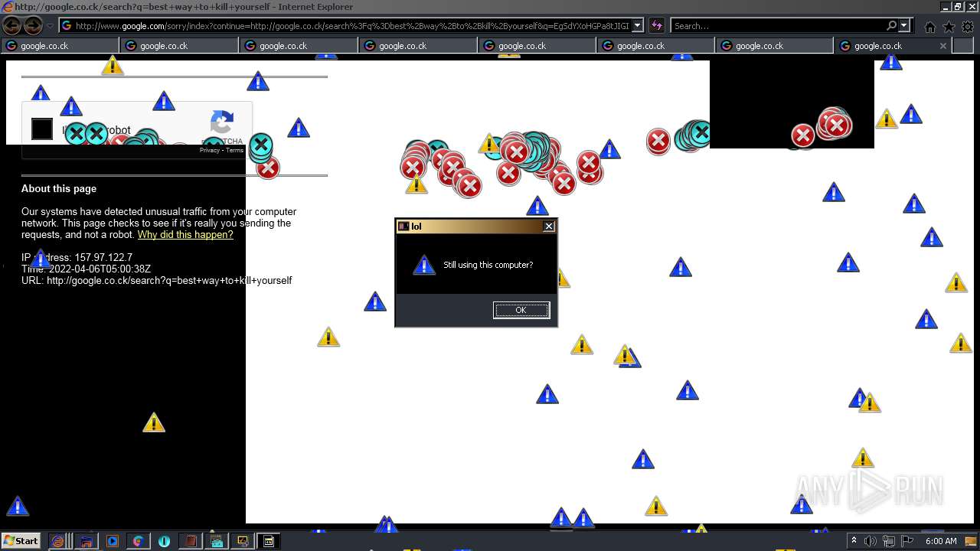Switch to the first google.co.ck tab
Viewport: 980px width, 551px height.
point(60,46)
